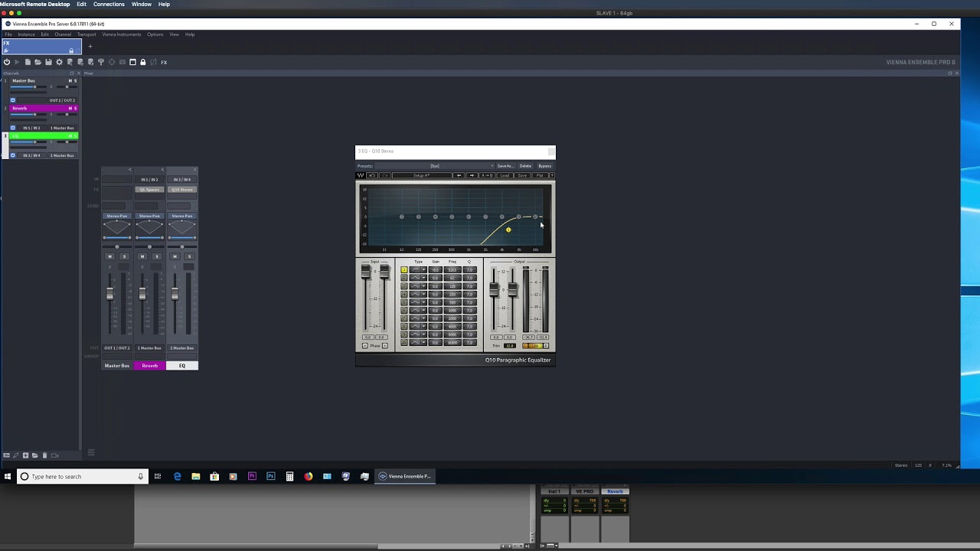Click the power icon in VE Pro toolbar
This screenshot has width=980, height=551.
pos(7,62)
